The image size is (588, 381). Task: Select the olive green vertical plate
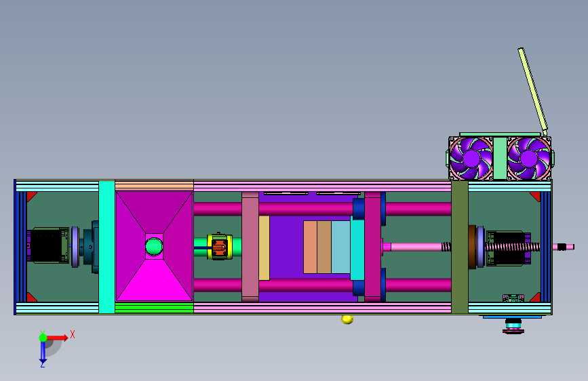click(x=460, y=247)
